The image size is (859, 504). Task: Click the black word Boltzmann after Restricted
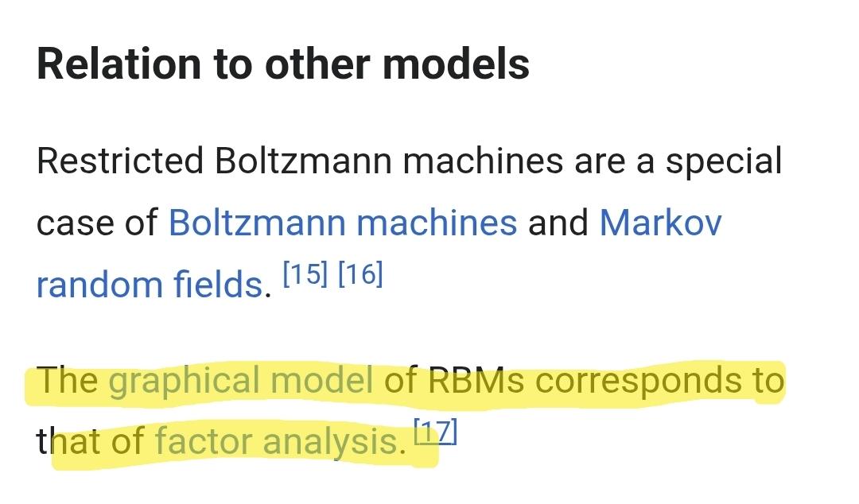click(303, 161)
